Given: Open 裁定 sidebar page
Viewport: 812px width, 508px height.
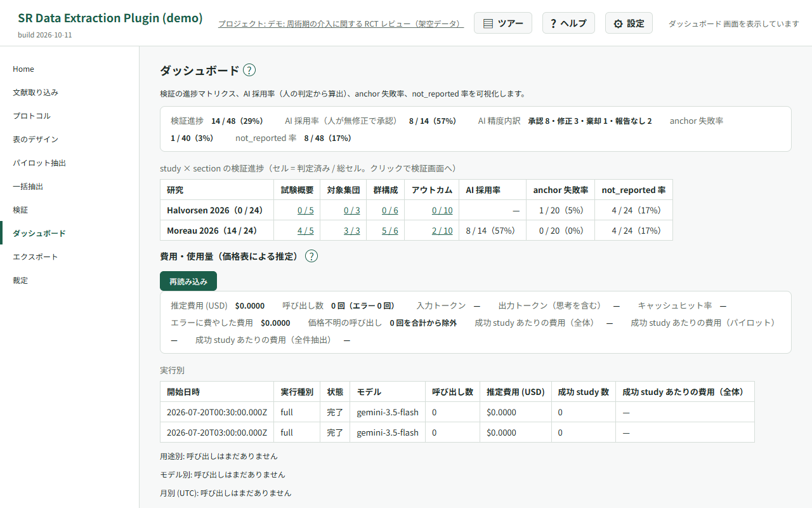Looking at the screenshot, I should click(70, 281).
